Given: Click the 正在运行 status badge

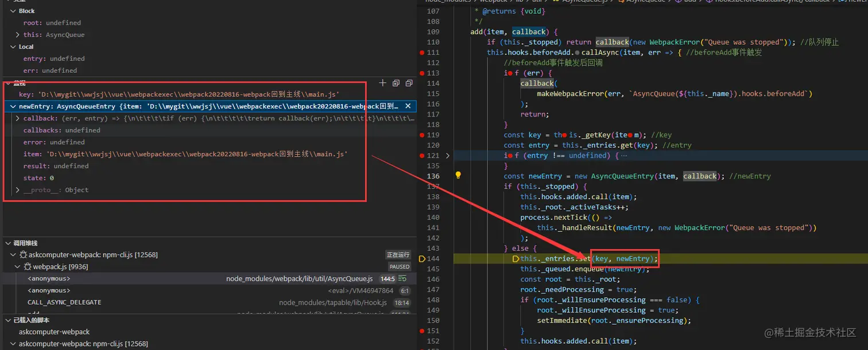Looking at the screenshot, I should tap(398, 255).
